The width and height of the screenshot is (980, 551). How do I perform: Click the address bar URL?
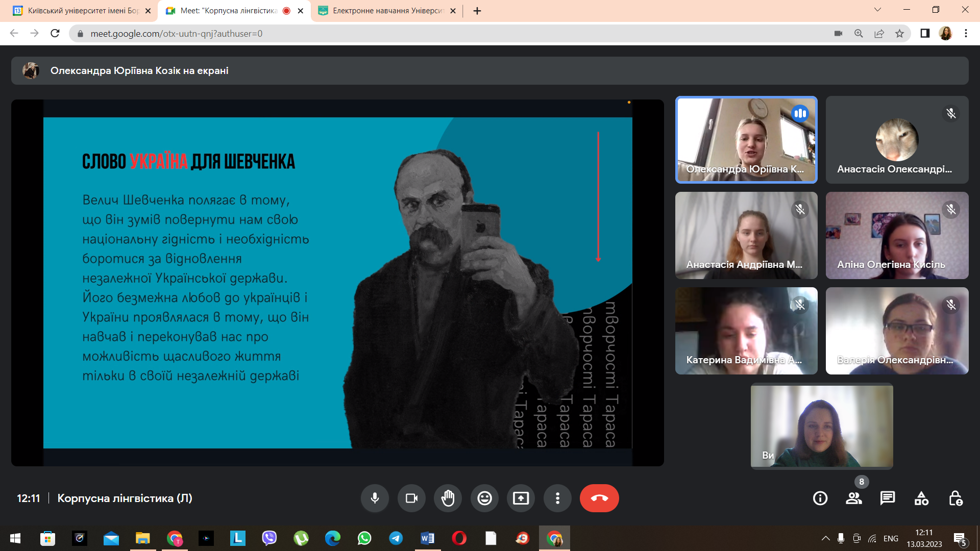pos(176,34)
